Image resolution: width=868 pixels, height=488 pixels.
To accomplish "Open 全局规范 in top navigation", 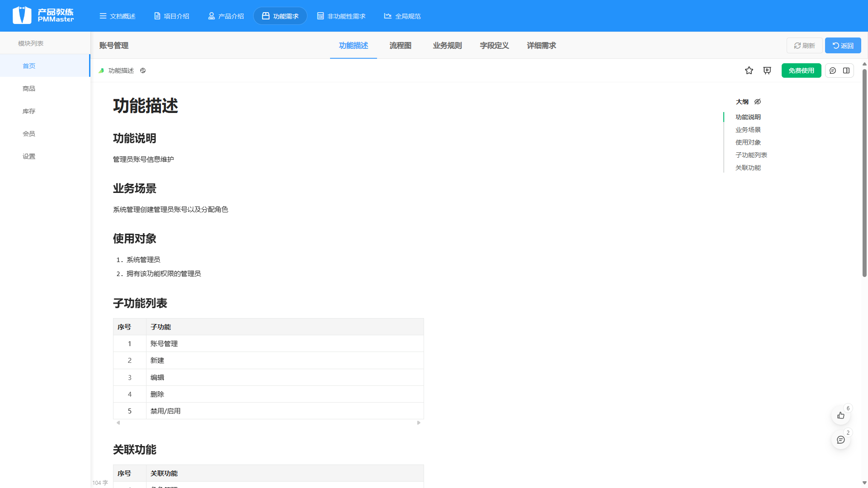I will click(x=402, y=16).
